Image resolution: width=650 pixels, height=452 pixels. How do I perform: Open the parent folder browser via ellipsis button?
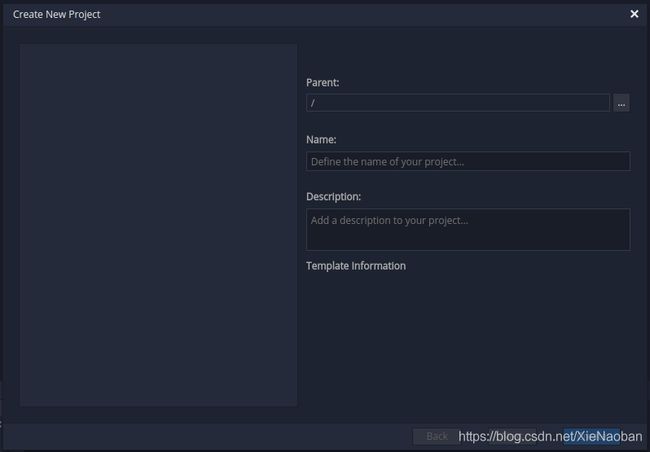click(x=621, y=103)
